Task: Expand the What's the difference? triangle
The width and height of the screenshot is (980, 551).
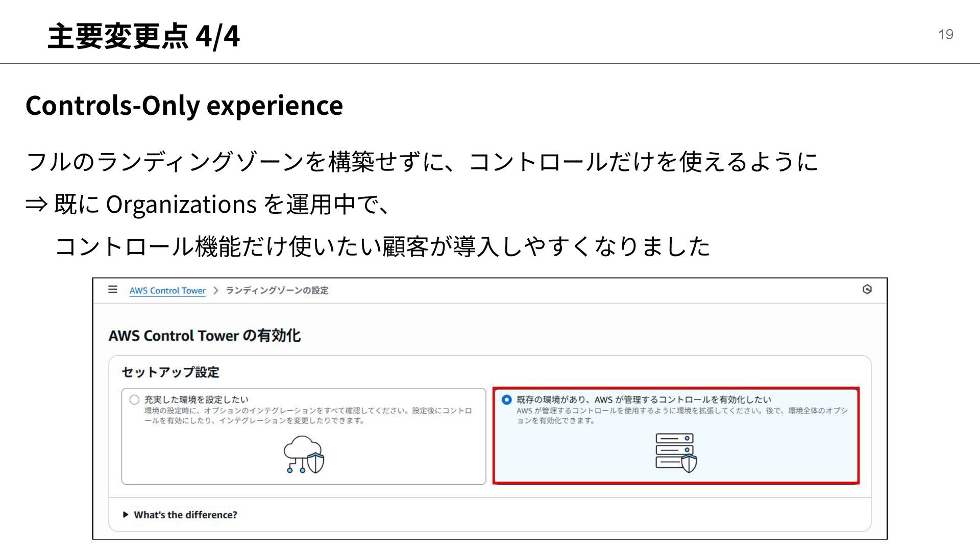Action: [x=126, y=515]
